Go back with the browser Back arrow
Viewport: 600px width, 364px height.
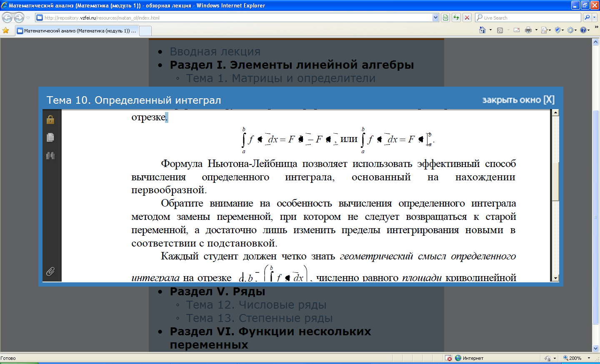point(7,17)
